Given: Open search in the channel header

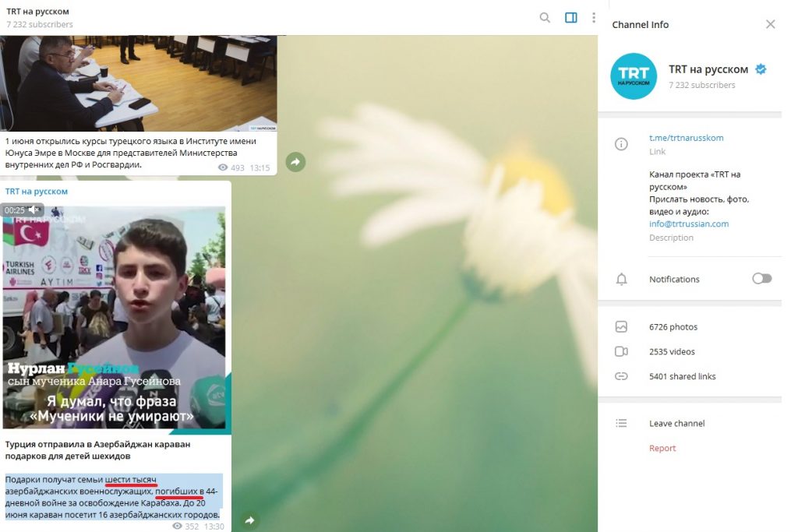Looking at the screenshot, I should pyautogui.click(x=545, y=18).
